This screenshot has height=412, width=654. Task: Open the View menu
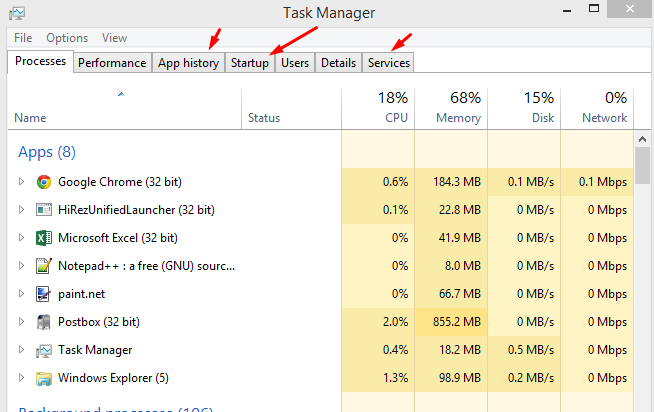pos(114,38)
